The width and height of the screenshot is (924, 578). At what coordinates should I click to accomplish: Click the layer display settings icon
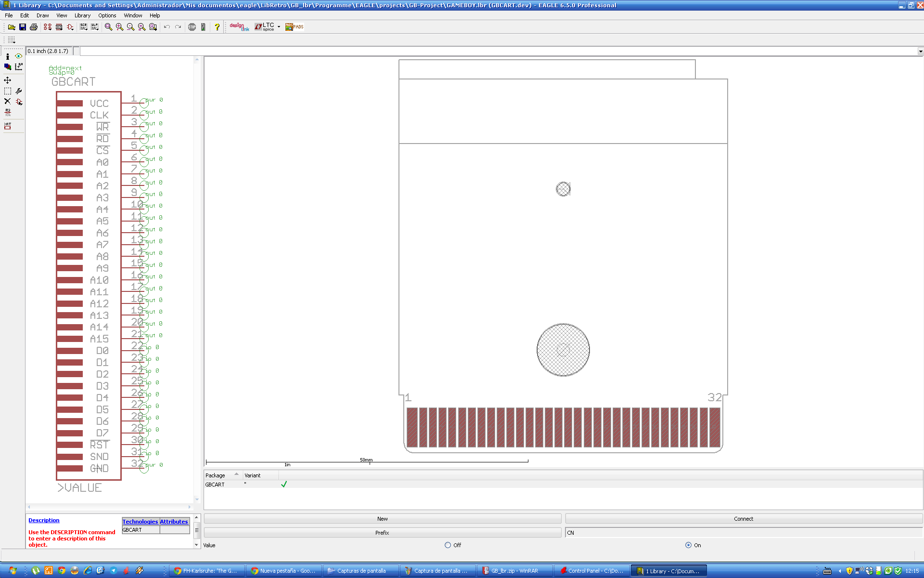pos(7,67)
